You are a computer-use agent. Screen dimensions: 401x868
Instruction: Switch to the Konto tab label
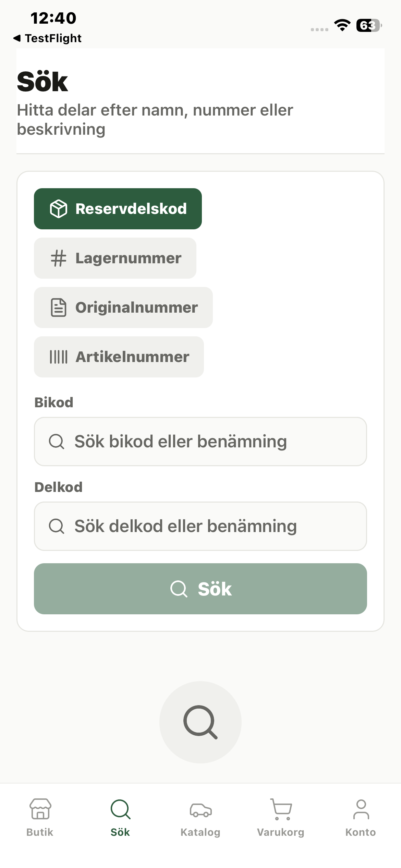[361, 832]
